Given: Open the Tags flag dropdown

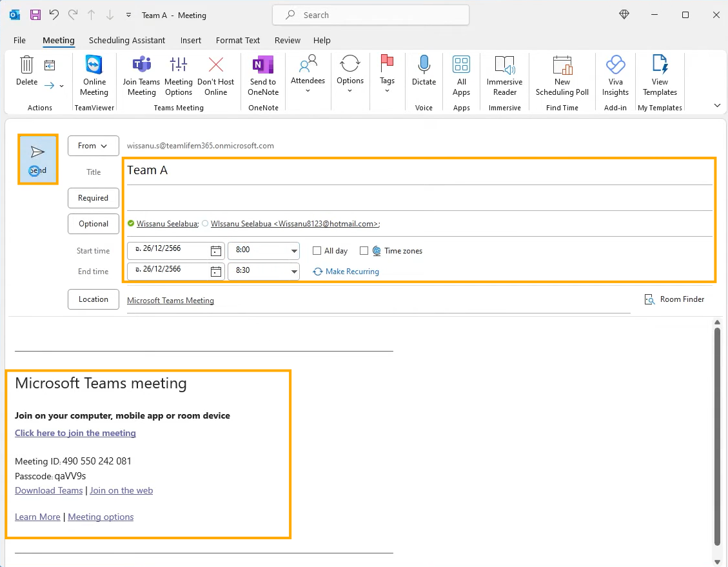Looking at the screenshot, I should click(387, 74).
